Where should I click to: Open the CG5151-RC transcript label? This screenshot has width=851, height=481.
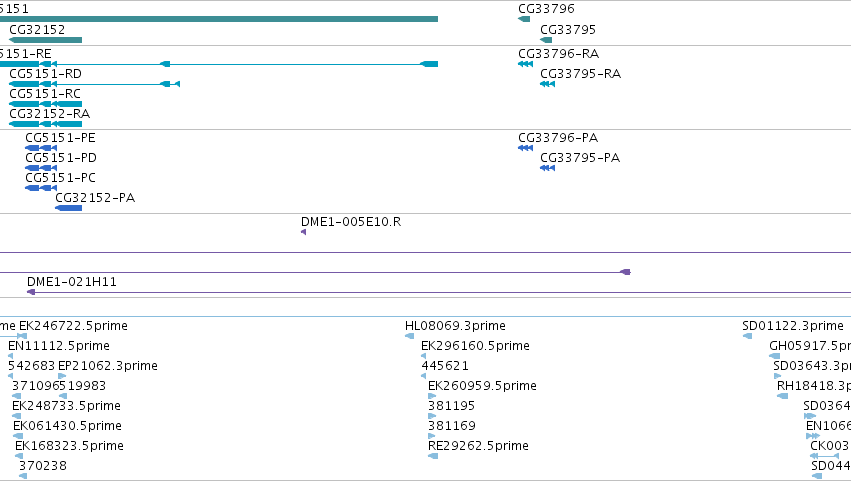click(x=45, y=94)
